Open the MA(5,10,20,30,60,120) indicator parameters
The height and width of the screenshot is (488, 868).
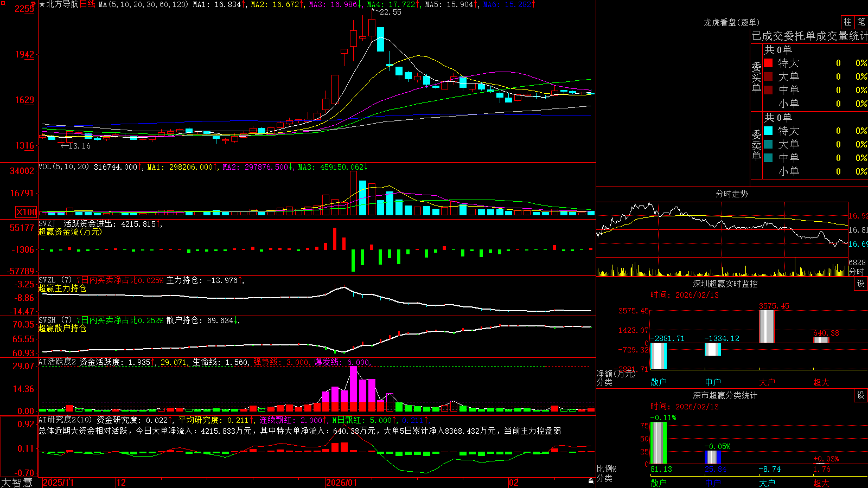coord(143,4)
